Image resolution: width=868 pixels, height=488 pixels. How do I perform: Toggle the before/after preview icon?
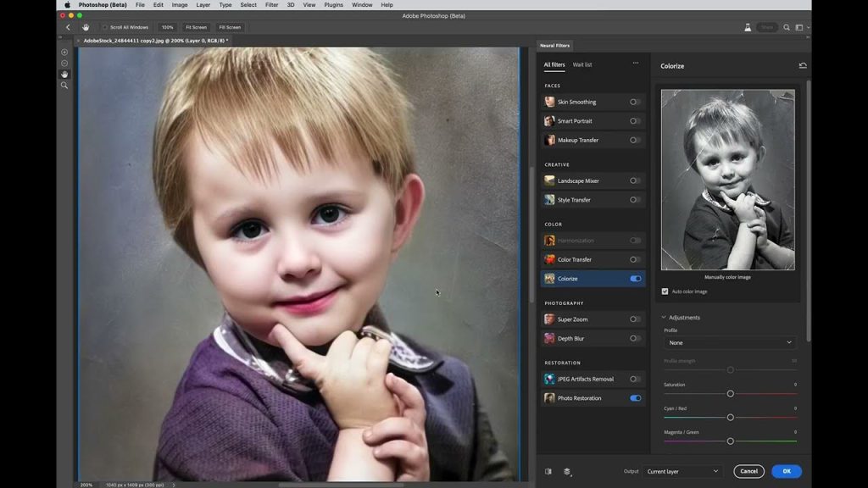tap(548, 471)
